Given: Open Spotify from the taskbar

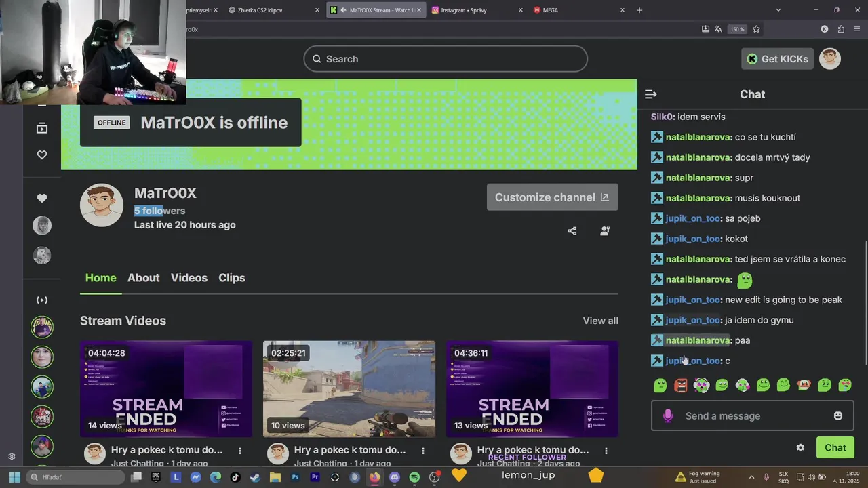Looking at the screenshot, I should click(414, 477).
